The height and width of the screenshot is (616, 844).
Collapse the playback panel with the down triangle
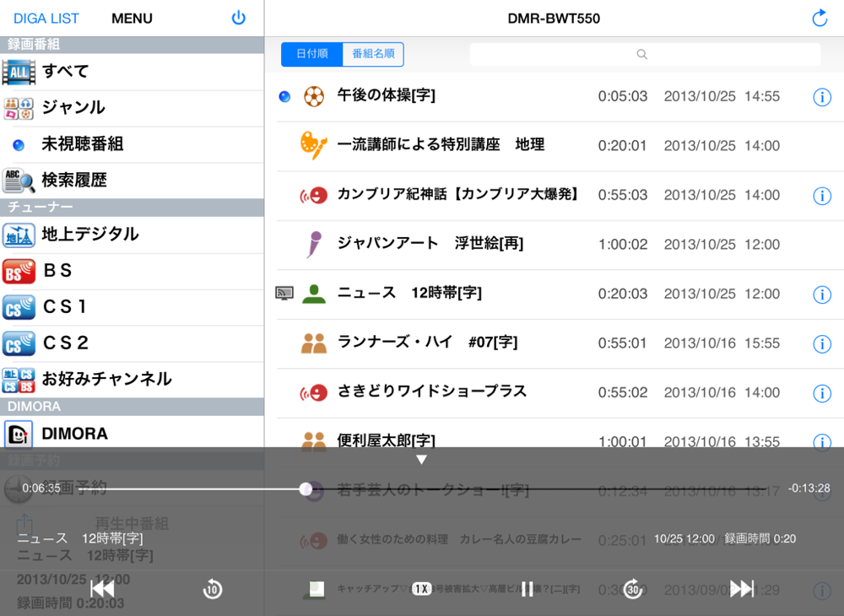pos(421,460)
